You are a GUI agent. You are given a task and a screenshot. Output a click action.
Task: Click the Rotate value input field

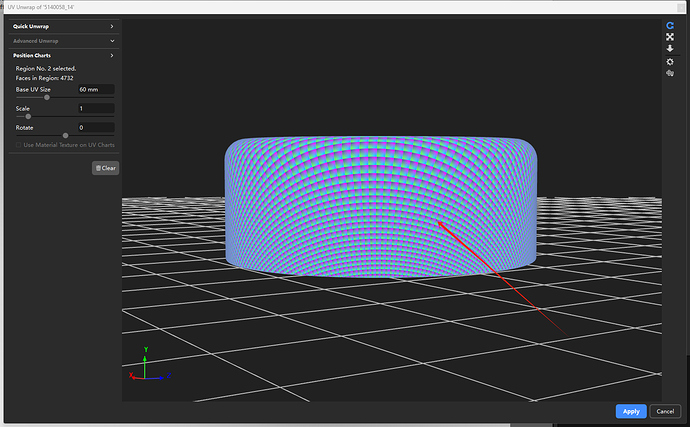pos(96,128)
